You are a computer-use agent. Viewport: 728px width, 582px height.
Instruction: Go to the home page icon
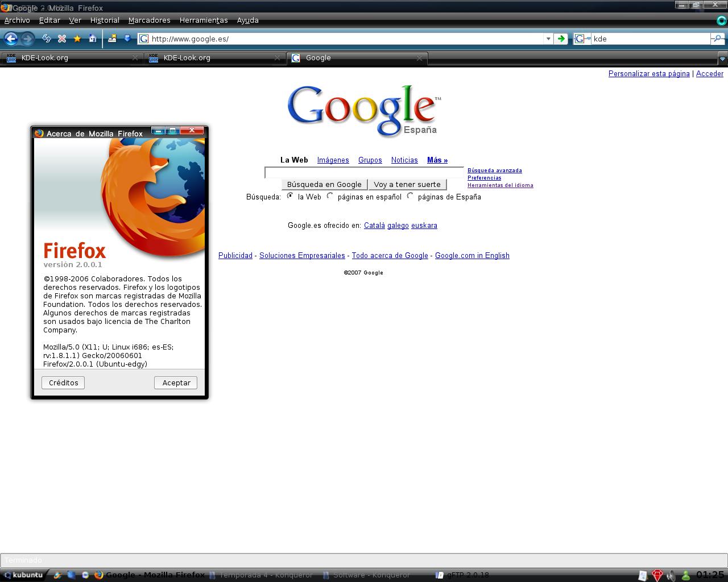click(x=93, y=39)
